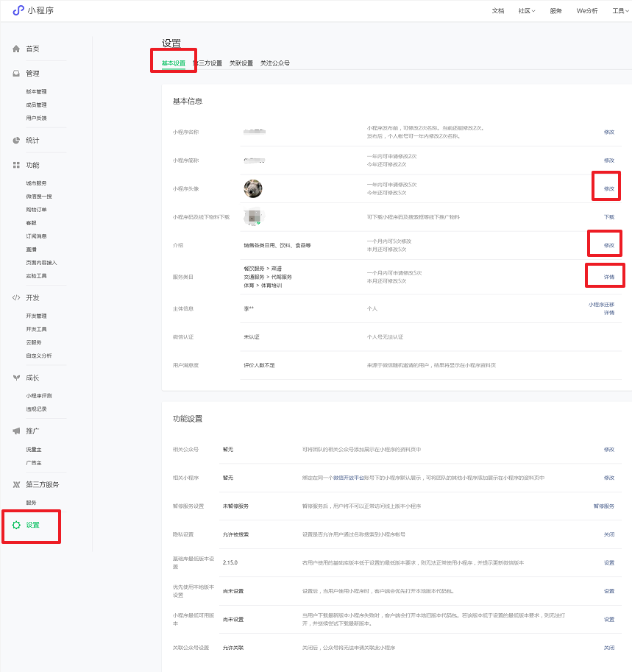Click 设置 in the 小程序最低可用版本 row
Screen dimensions: 632x672
pos(609,619)
